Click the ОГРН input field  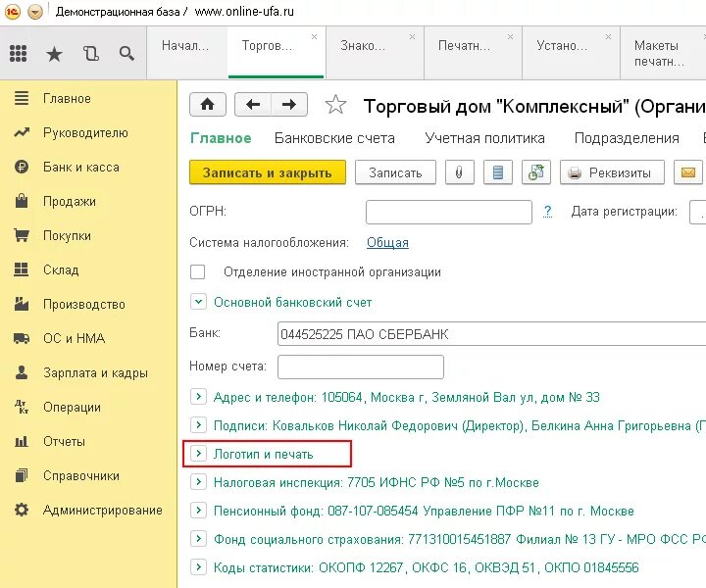pyautogui.click(x=449, y=212)
